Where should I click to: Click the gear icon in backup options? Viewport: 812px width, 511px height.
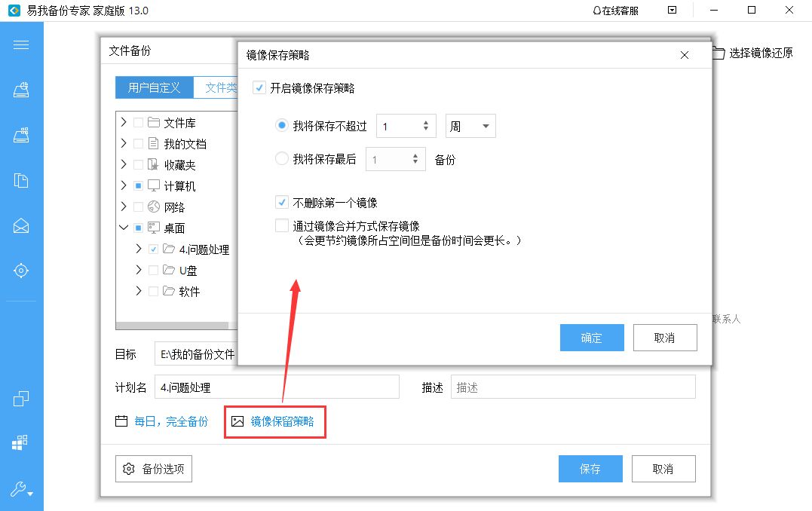tap(128, 469)
